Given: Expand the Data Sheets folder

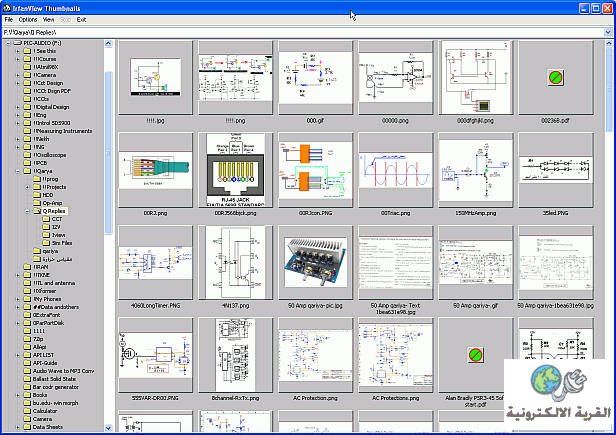Looking at the screenshot, I should pos(18,427).
